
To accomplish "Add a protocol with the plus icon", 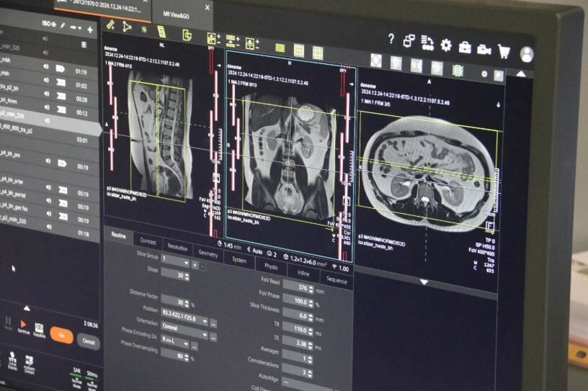I will (90, 30).
